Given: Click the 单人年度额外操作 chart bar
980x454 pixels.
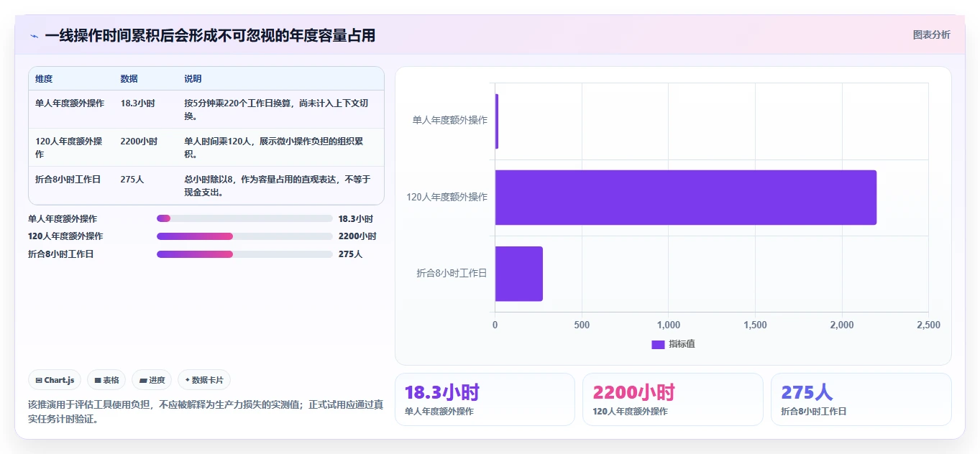Looking at the screenshot, I should coord(497,121).
